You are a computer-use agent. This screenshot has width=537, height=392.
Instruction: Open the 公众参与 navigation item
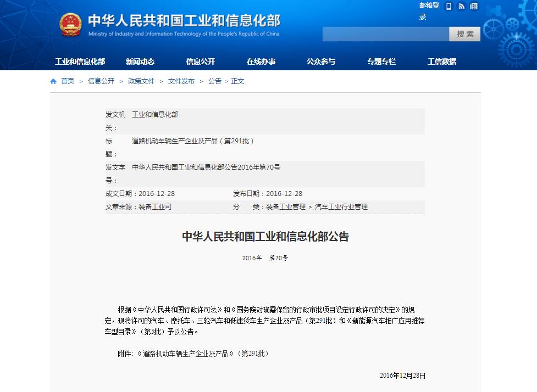(320, 61)
